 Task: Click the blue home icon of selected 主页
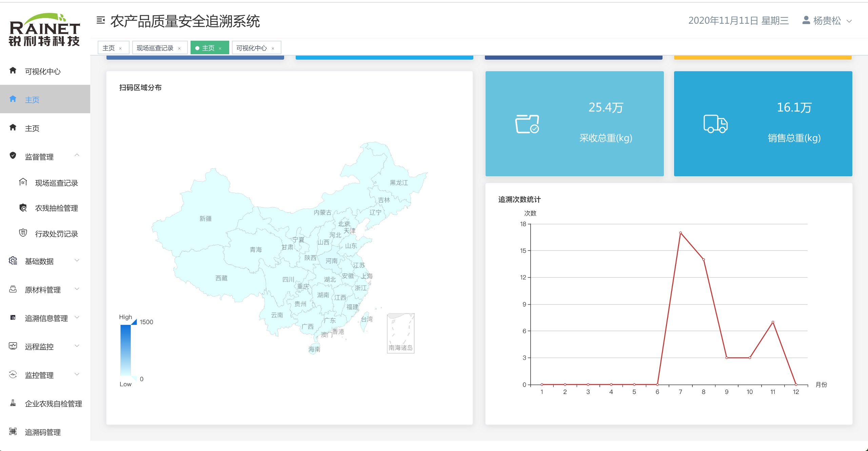13,99
